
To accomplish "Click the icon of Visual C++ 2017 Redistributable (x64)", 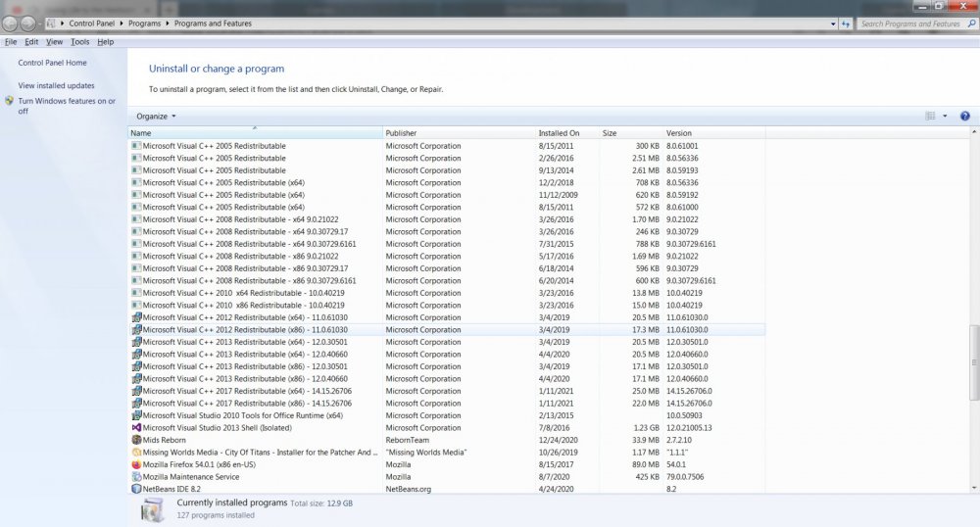I will click(136, 391).
